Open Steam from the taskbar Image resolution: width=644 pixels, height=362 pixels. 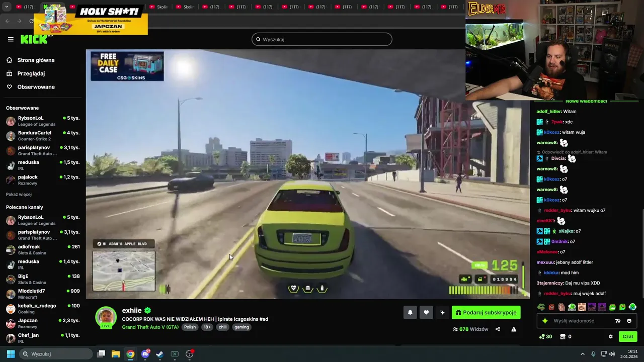click(159, 354)
